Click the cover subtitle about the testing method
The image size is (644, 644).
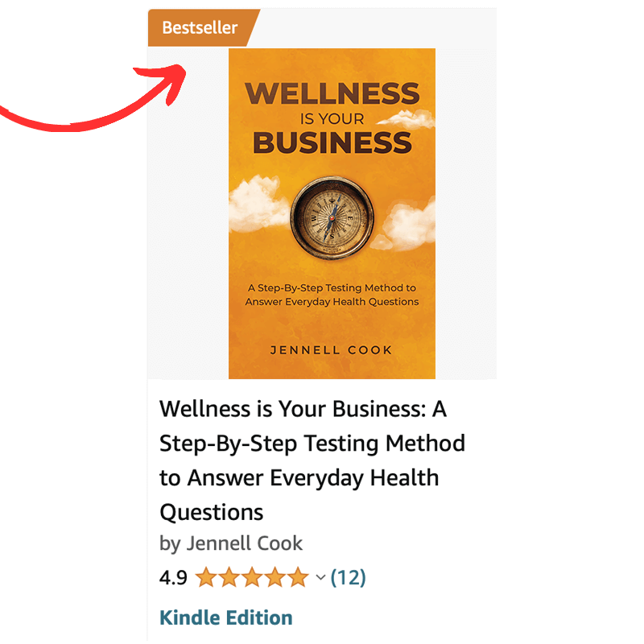[332, 295]
